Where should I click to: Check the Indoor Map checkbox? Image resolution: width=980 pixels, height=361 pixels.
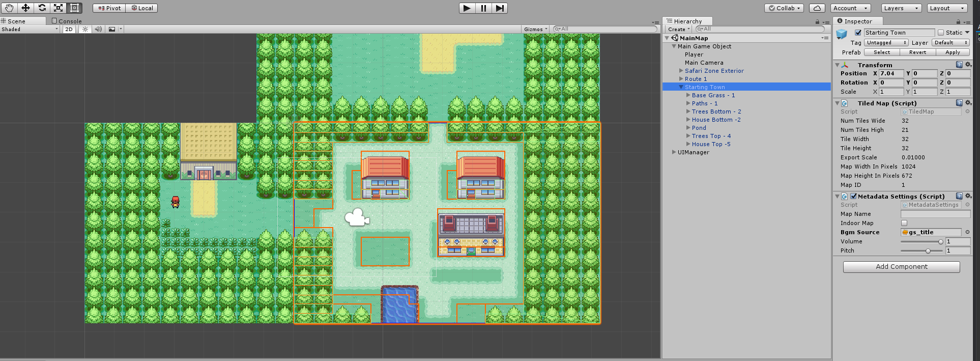pyautogui.click(x=904, y=223)
